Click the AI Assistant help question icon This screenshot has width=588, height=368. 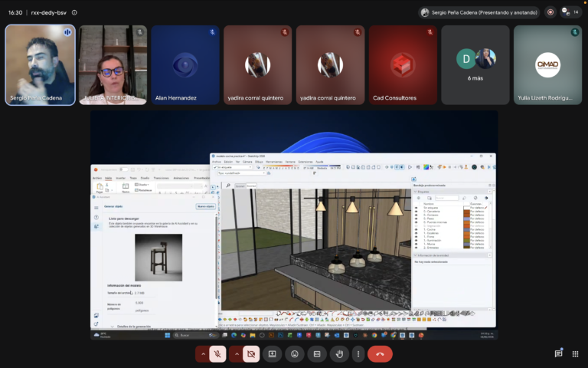(96, 217)
